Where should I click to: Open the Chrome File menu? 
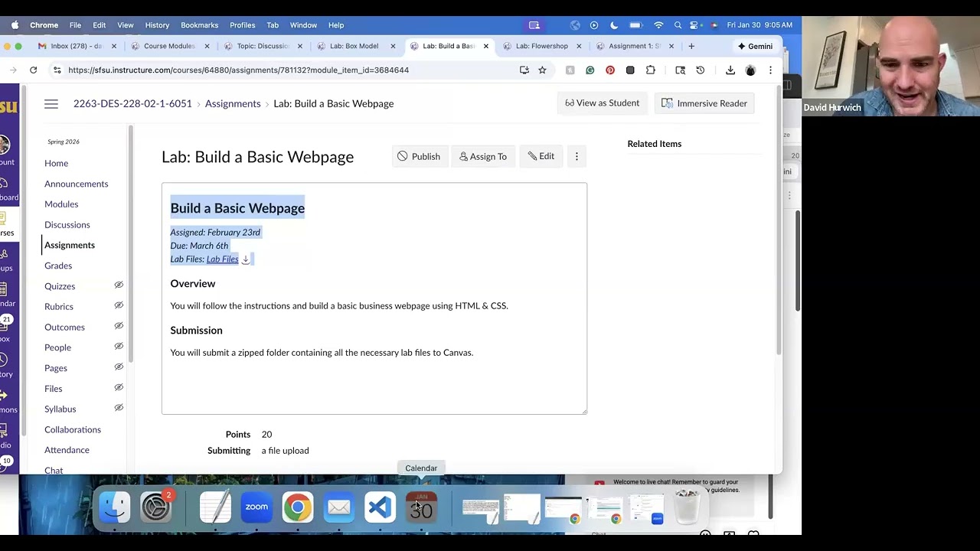75,25
